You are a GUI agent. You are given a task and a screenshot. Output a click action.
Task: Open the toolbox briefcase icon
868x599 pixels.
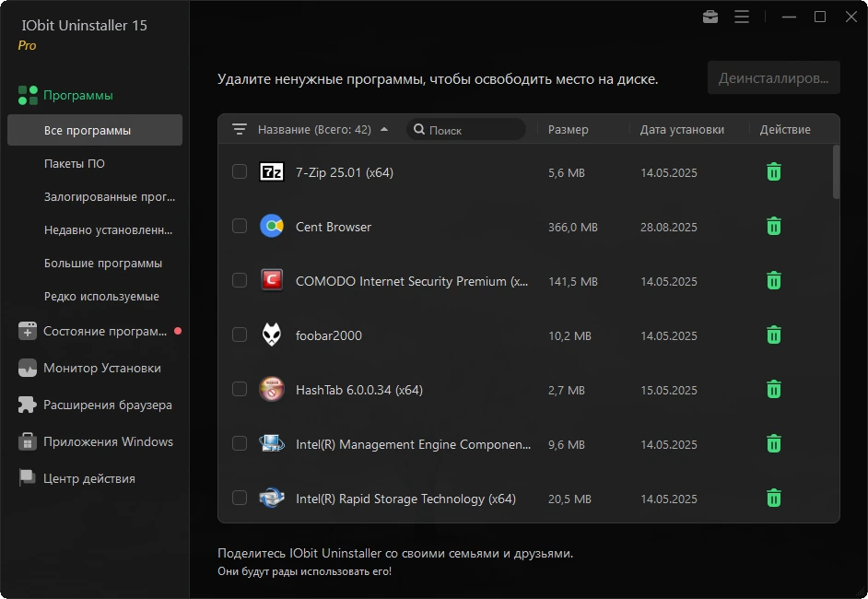[710, 18]
